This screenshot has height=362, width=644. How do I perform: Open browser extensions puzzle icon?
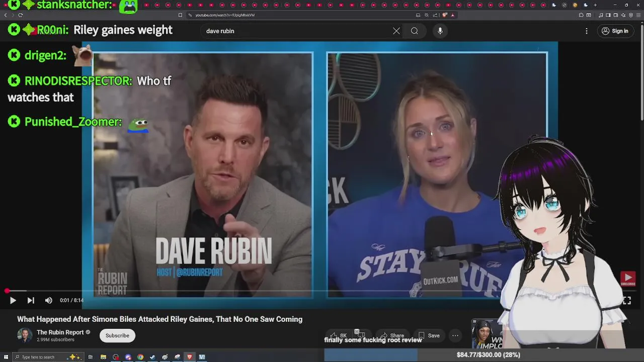581,15
